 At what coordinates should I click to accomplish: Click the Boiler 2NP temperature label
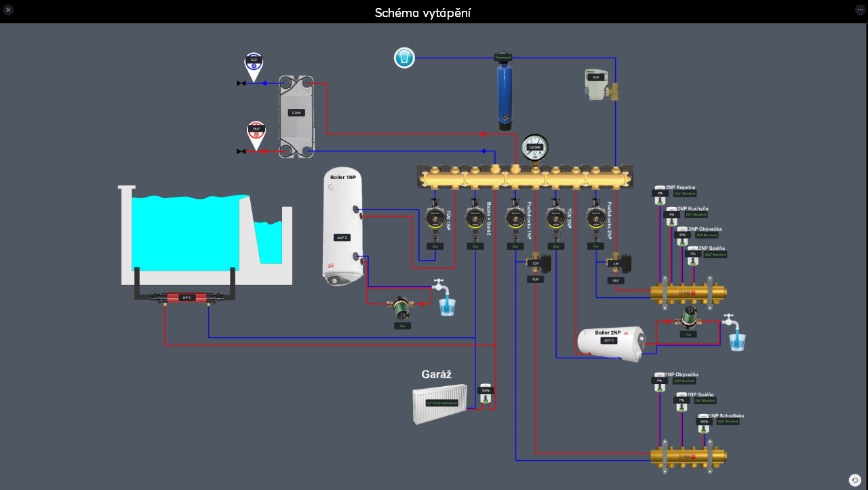(x=608, y=340)
